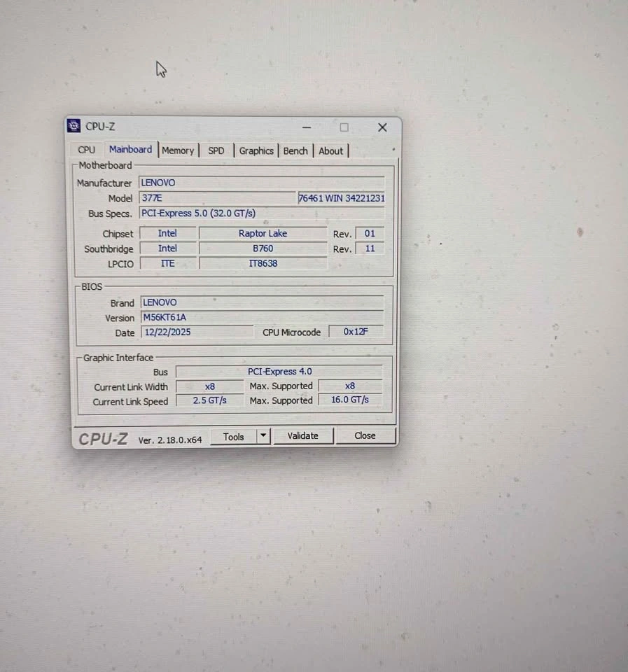Viewport: 628px width, 672px height.
Task: Click the Tools button
Action: [234, 437]
